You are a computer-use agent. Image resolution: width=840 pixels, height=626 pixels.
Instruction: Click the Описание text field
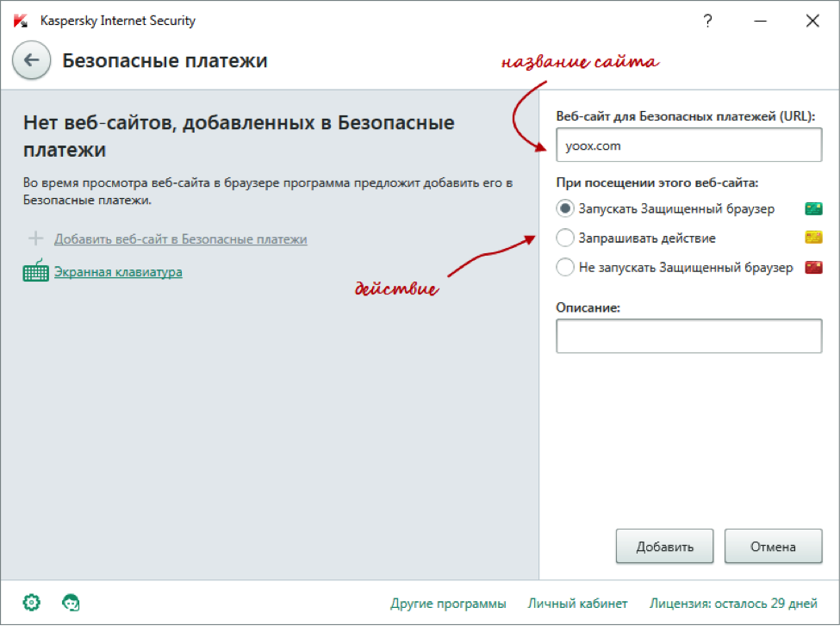tap(689, 336)
